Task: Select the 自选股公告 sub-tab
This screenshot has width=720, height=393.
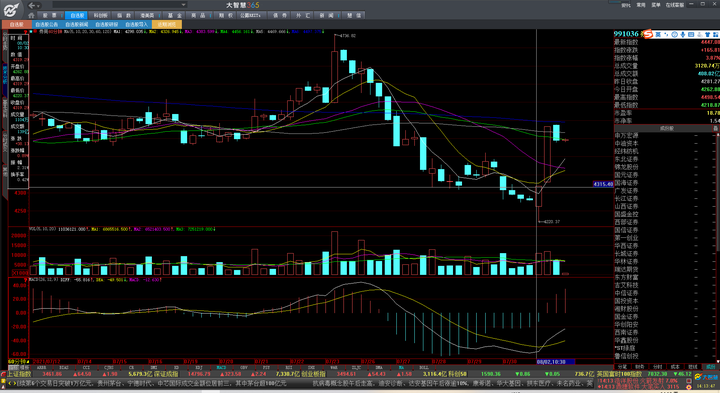Action: (x=46, y=24)
